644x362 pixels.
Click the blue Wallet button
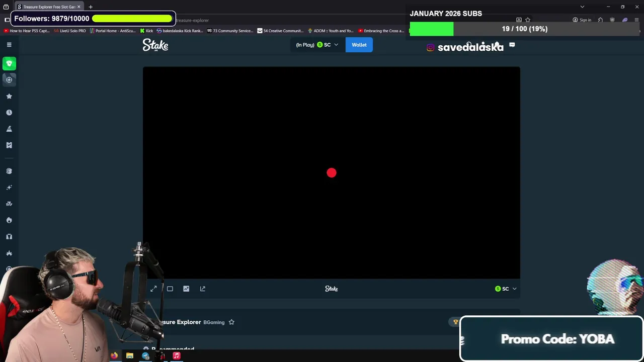359,45
